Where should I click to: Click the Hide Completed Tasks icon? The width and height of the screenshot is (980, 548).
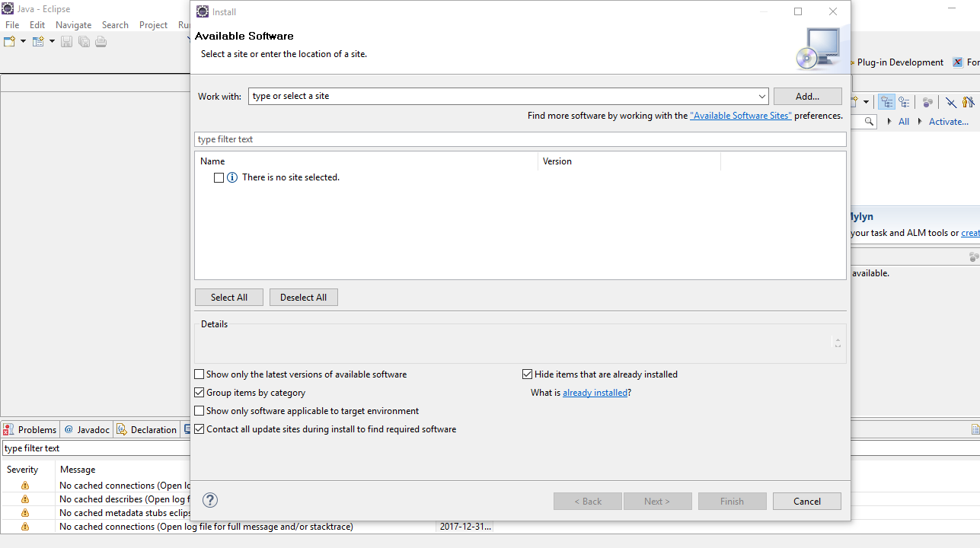(x=951, y=102)
